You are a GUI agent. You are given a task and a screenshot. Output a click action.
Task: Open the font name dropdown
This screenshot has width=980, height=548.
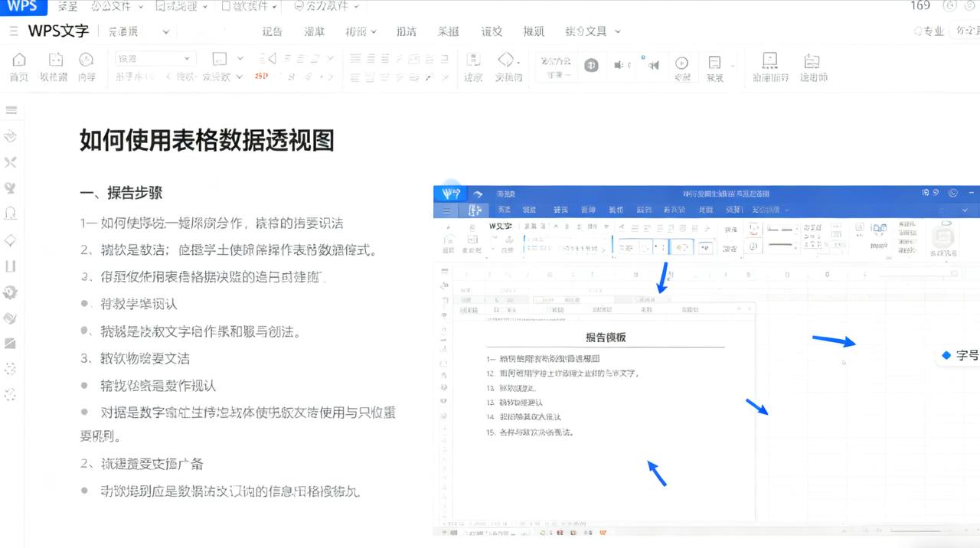point(153,57)
